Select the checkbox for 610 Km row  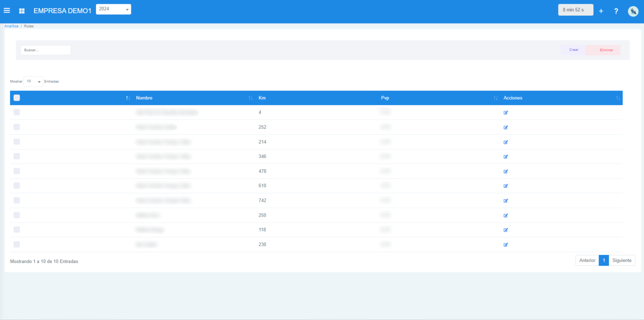pyautogui.click(x=17, y=186)
